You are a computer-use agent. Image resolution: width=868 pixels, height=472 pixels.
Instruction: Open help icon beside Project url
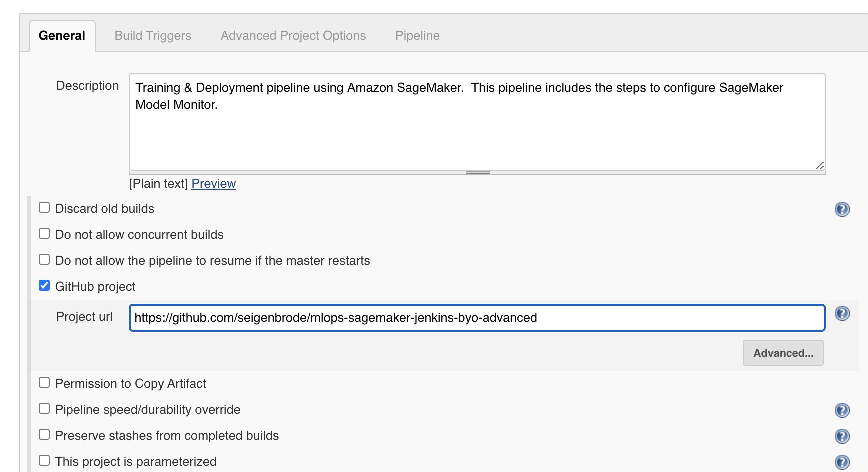[842, 313]
